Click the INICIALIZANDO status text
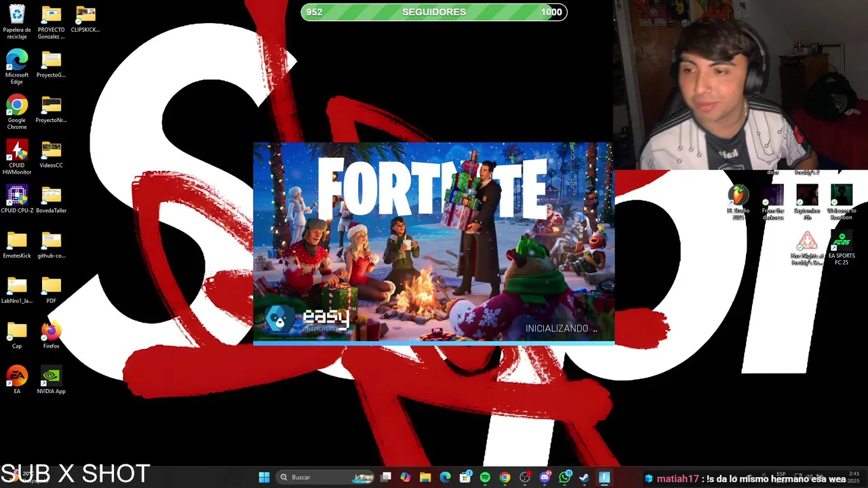Screen dimensions: 868x488 tap(561, 328)
